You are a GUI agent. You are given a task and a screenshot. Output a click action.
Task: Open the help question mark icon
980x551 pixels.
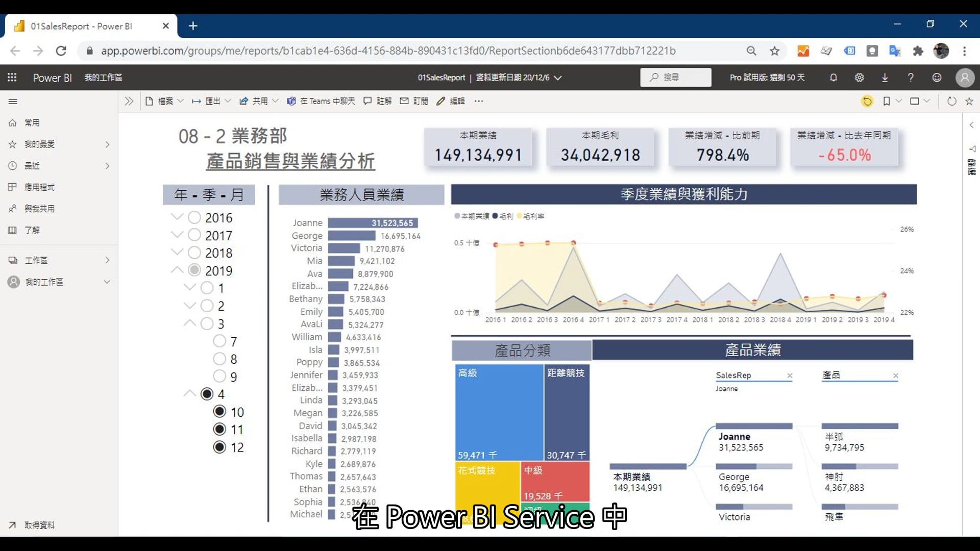tap(911, 78)
